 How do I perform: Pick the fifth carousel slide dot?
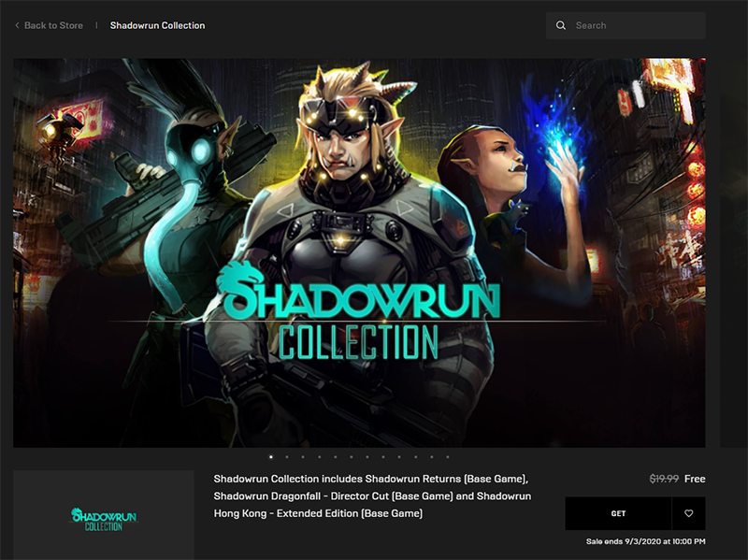(x=336, y=457)
